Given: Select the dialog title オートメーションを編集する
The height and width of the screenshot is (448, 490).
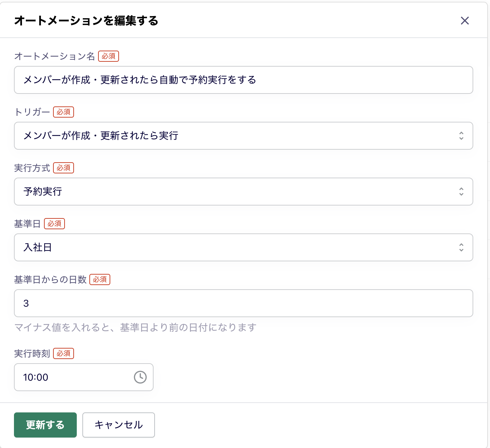Looking at the screenshot, I should click(x=86, y=21).
